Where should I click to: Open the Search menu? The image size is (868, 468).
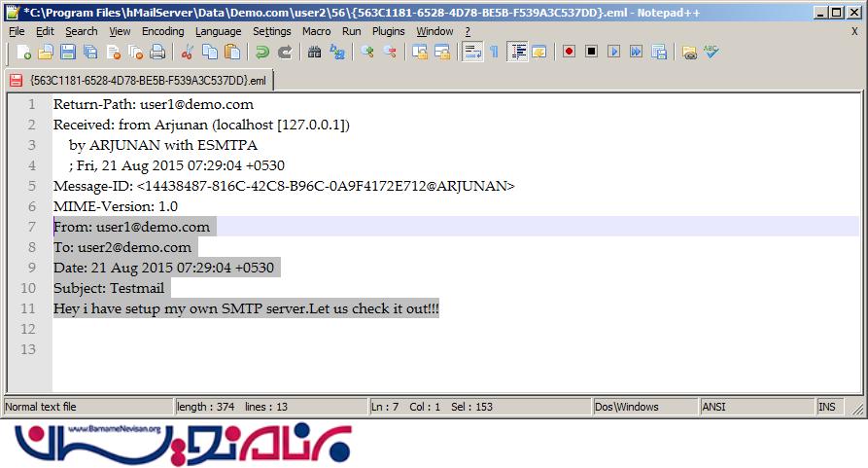(82, 31)
